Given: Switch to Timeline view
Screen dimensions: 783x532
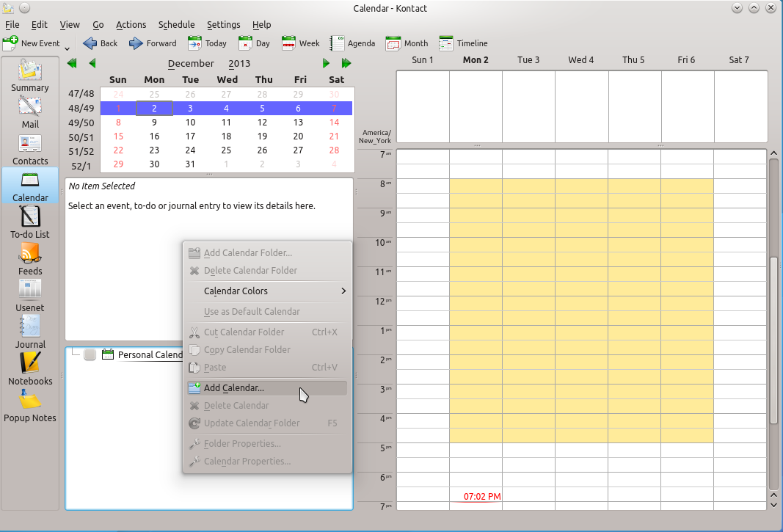Looking at the screenshot, I should point(463,43).
